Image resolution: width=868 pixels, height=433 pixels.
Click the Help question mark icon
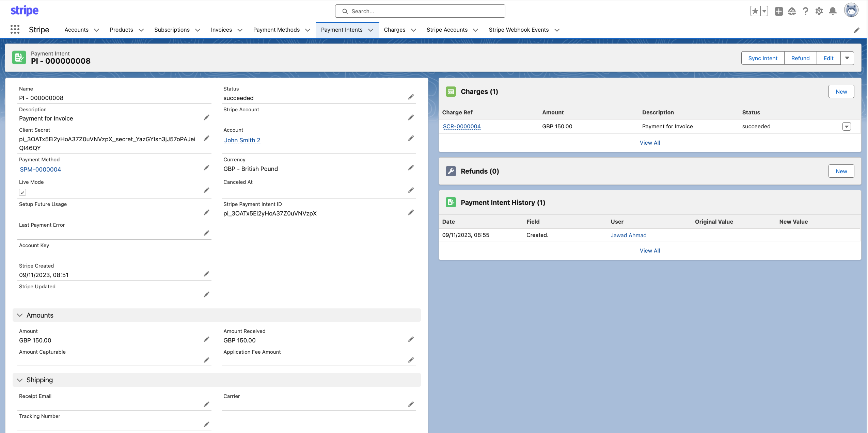805,11
